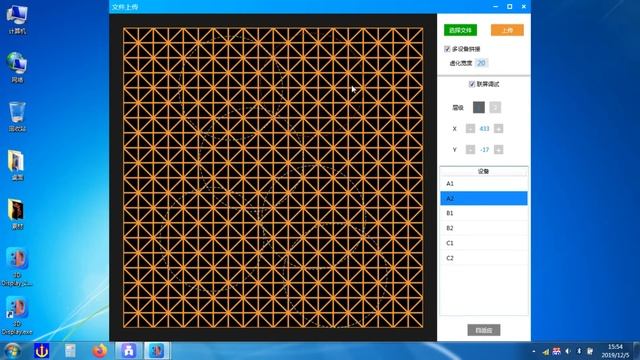Viewport: 640px width, 360px height.
Task: Minimize the file upload window
Action: pos(496,7)
